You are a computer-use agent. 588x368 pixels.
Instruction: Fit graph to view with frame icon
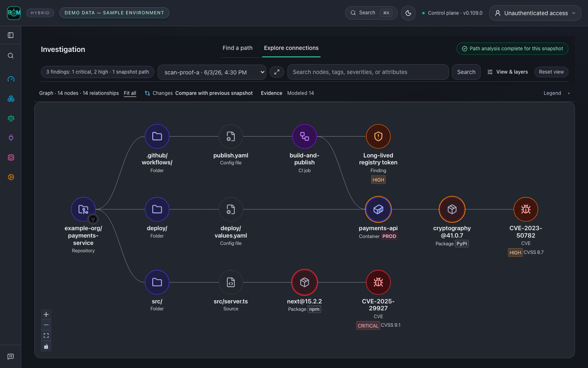click(x=46, y=336)
